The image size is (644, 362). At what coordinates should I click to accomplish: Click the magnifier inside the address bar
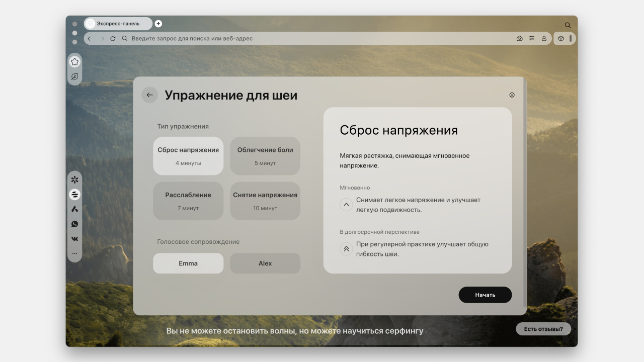[x=125, y=39]
